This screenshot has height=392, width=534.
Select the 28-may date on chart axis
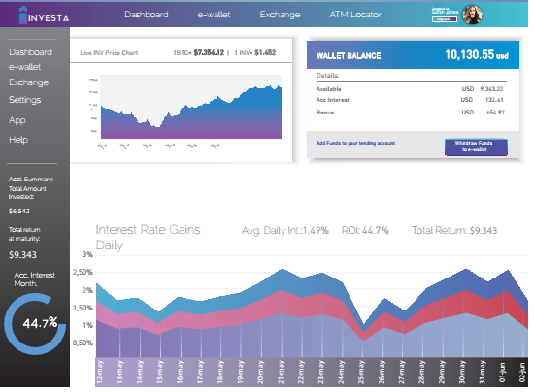(421, 373)
